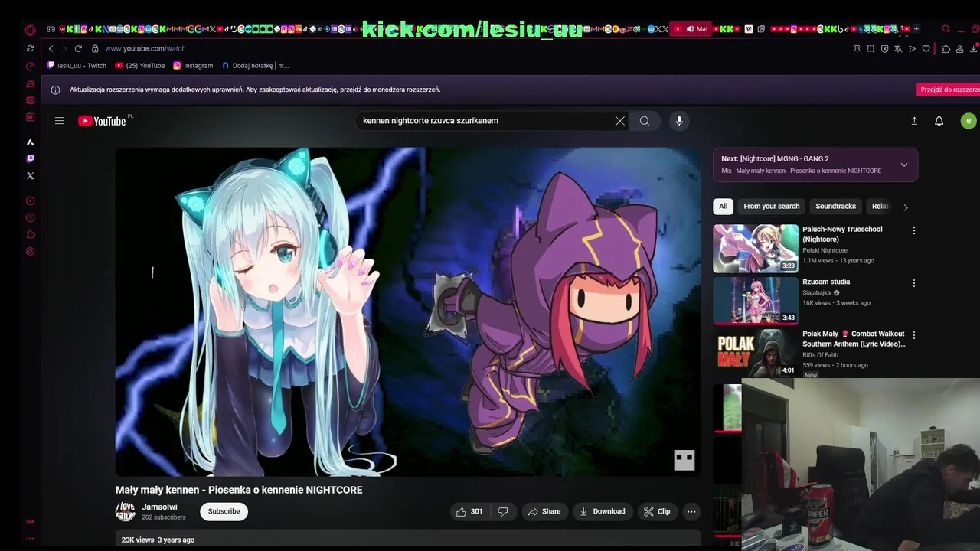Open YouTube guide hamburger menu
The image size is (980, 551).
pyautogui.click(x=60, y=121)
